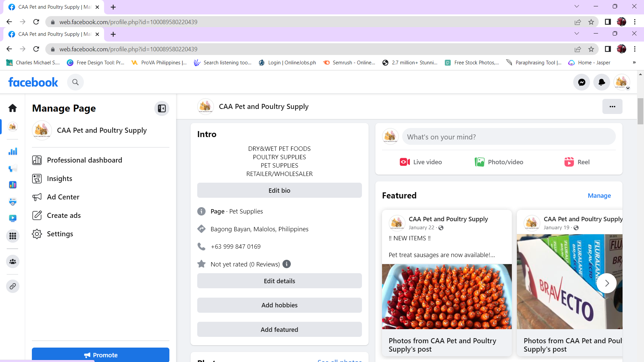Show next Featured post with arrow

pyautogui.click(x=606, y=283)
